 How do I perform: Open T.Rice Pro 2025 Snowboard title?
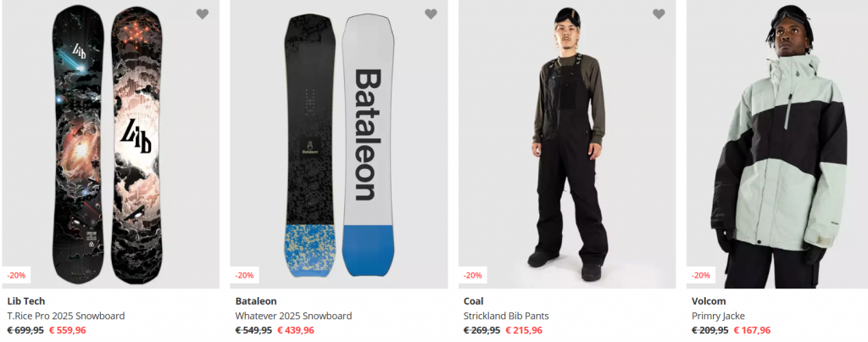[x=65, y=316]
